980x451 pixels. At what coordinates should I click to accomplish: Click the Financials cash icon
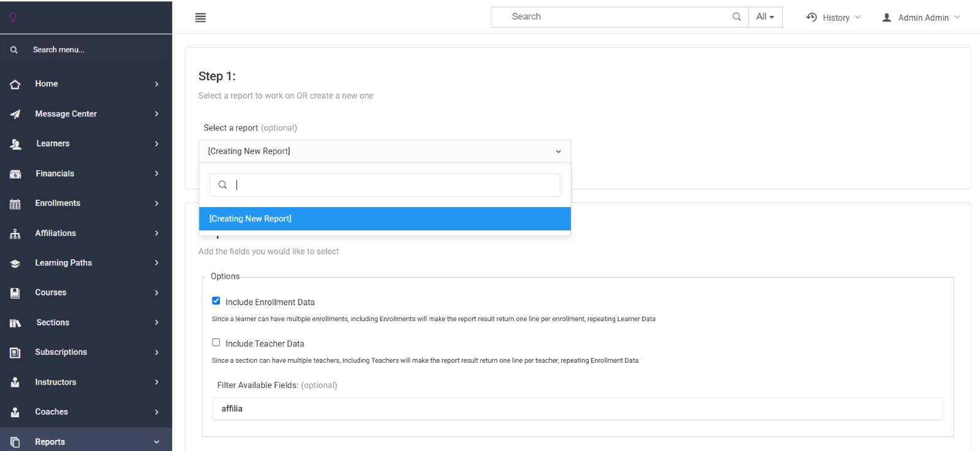(x=15, y=174)
